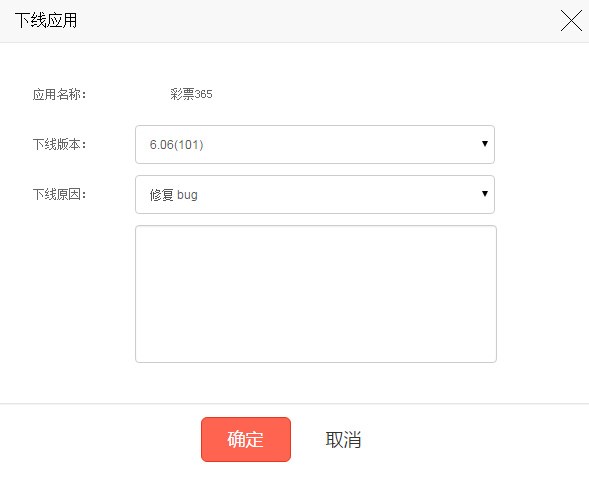Confirm with the red 确定 button
The height and width of the screenshot is (477, 589).
[x=246, y=439]
